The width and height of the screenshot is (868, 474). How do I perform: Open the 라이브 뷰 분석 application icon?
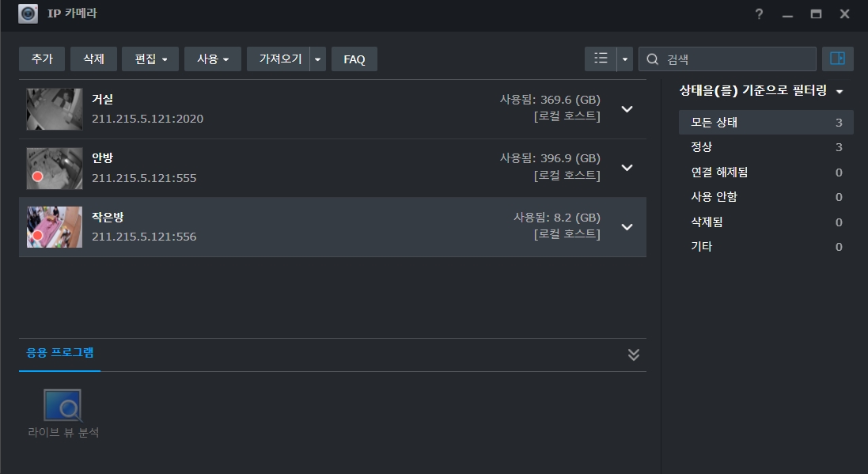pyautogui.click(x=63, y=406)
